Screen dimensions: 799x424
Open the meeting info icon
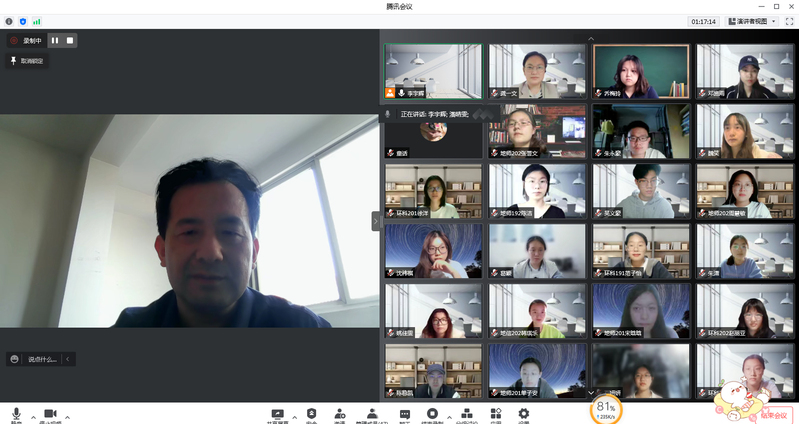tap(9, 20)
